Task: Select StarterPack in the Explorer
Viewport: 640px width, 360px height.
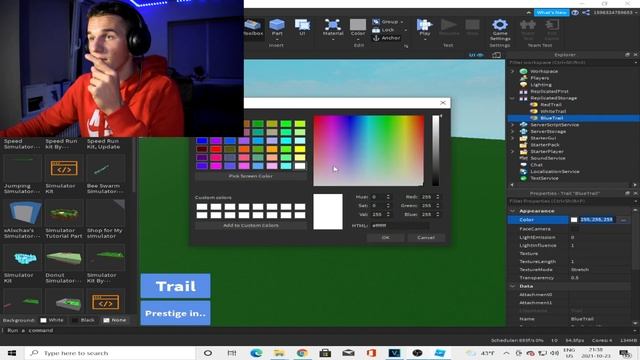Action: pos(545,144)
